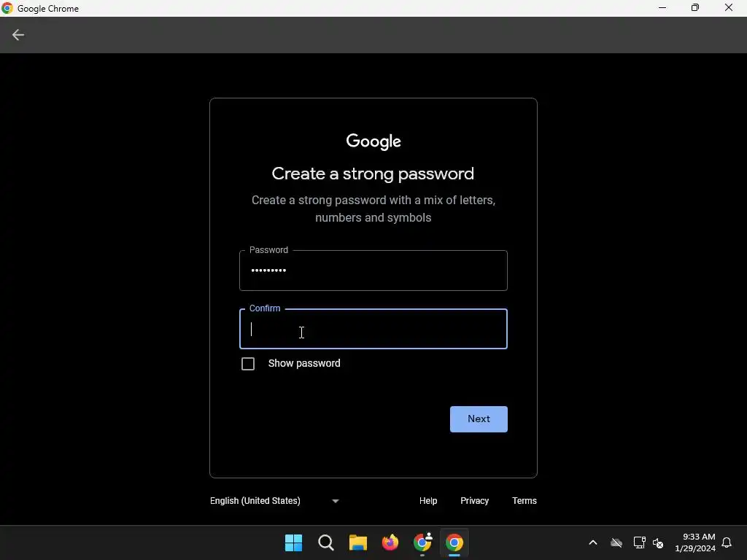Open Firefox from the taskbar
747x560 pixels.
coord(390,542)
